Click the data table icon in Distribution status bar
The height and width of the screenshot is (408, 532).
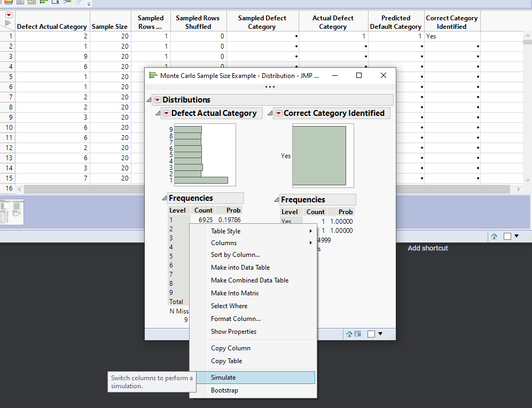357,334
